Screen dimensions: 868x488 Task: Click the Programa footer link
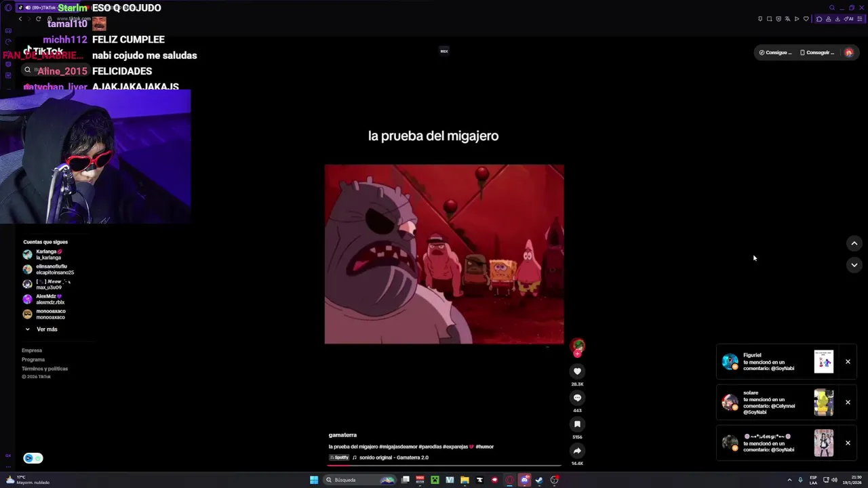coord(33,359)
